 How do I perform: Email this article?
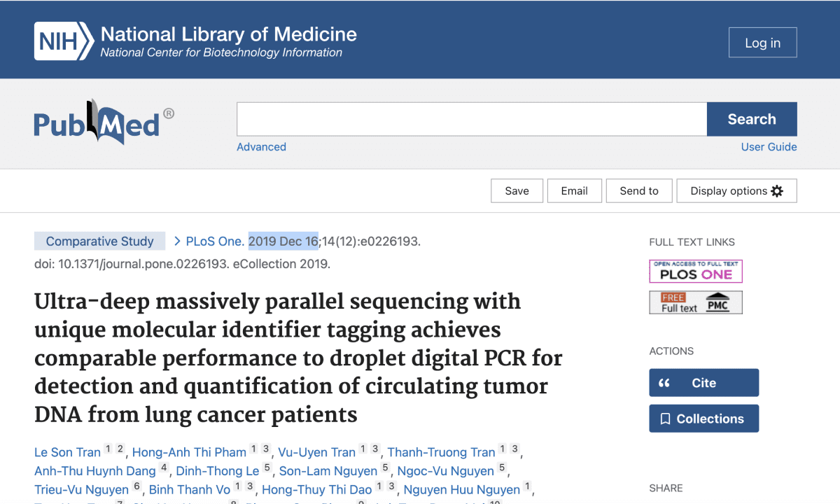click(x=574, y=190)
